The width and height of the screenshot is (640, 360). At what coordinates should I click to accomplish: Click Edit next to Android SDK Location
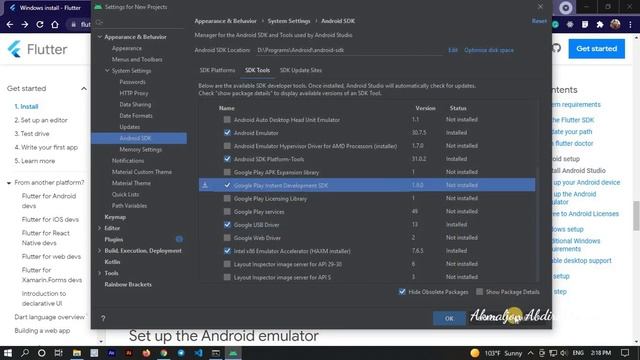click(x=453, y=50)
